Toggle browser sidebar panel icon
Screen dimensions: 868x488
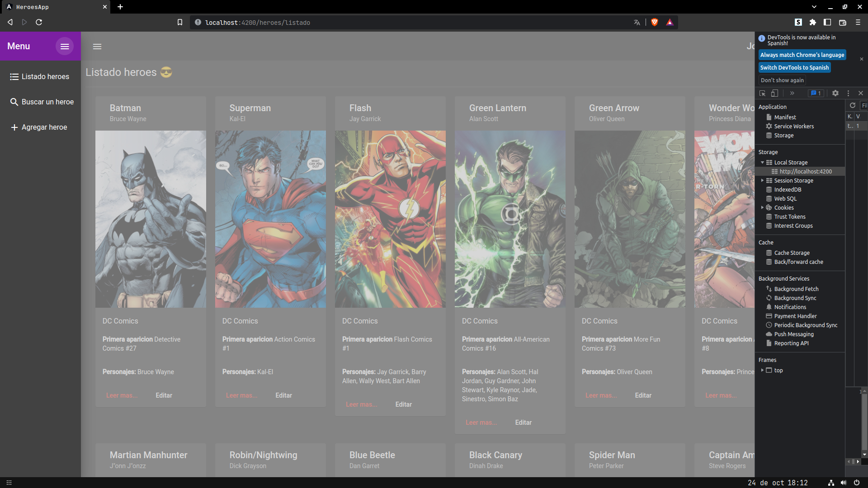[827, 22]
